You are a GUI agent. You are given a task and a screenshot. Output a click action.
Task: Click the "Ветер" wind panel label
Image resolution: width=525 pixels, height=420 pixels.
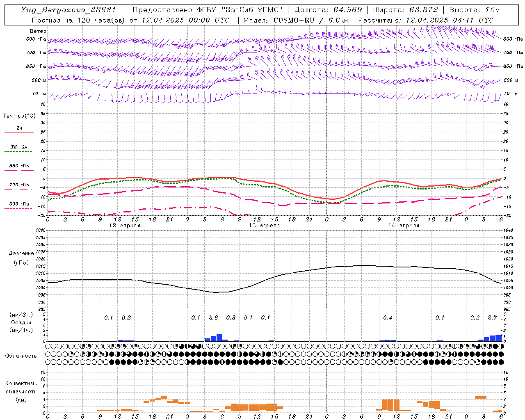38,31
